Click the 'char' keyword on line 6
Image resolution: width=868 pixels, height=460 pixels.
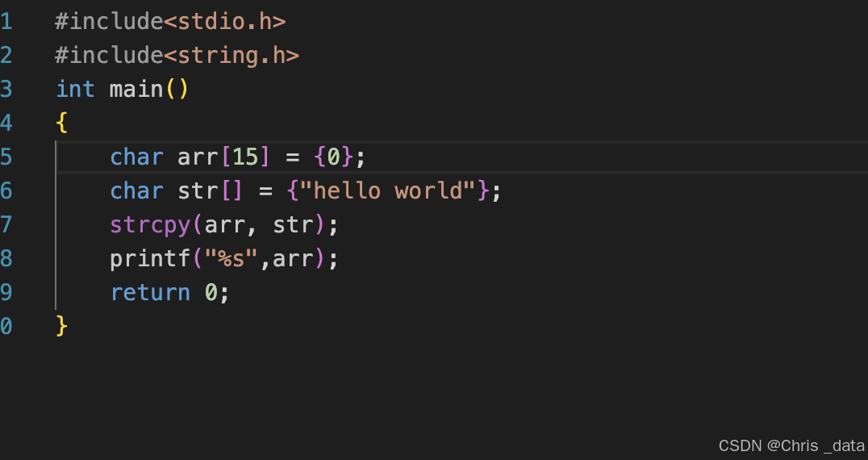click(x=136, y=191)
